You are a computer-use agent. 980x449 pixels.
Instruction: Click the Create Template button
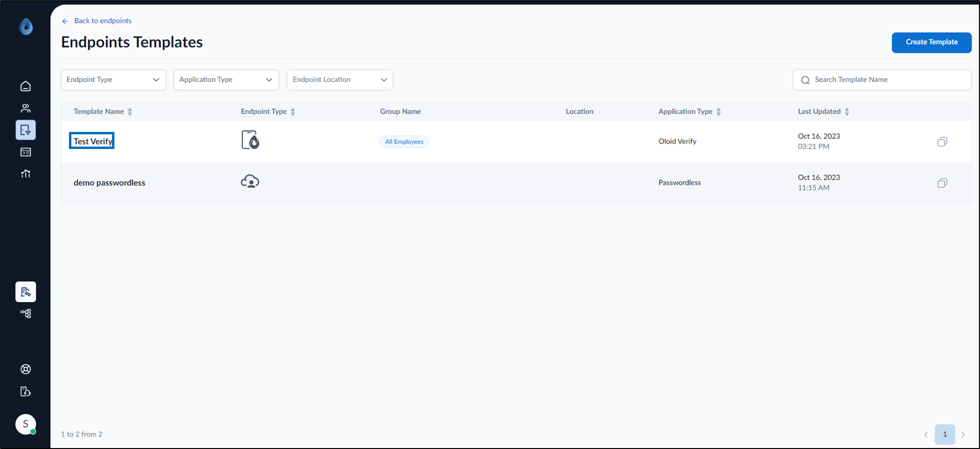[x=932, y=43]
